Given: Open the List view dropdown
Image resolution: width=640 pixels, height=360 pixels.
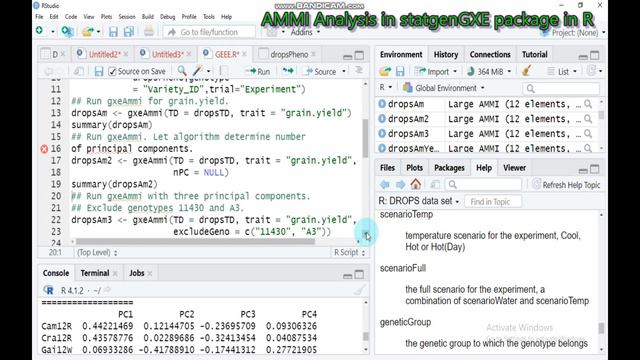Looking at the screenshot, I should pos(562,72).
